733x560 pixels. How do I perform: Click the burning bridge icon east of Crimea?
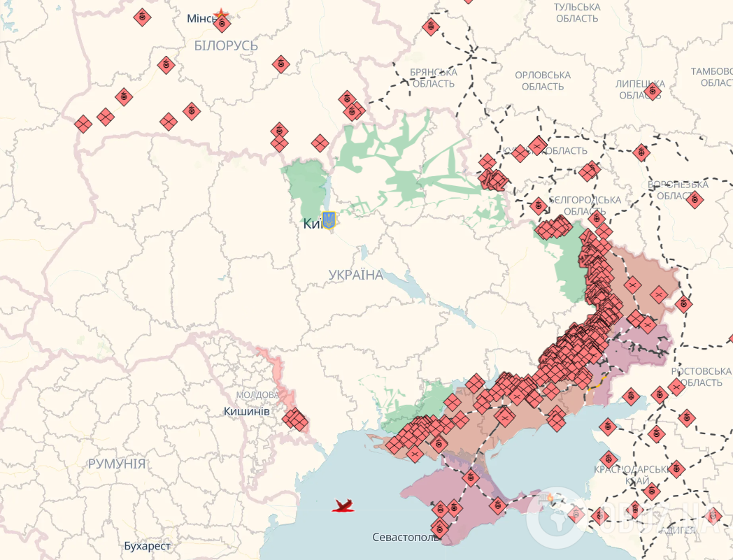(x=549, y=498)
